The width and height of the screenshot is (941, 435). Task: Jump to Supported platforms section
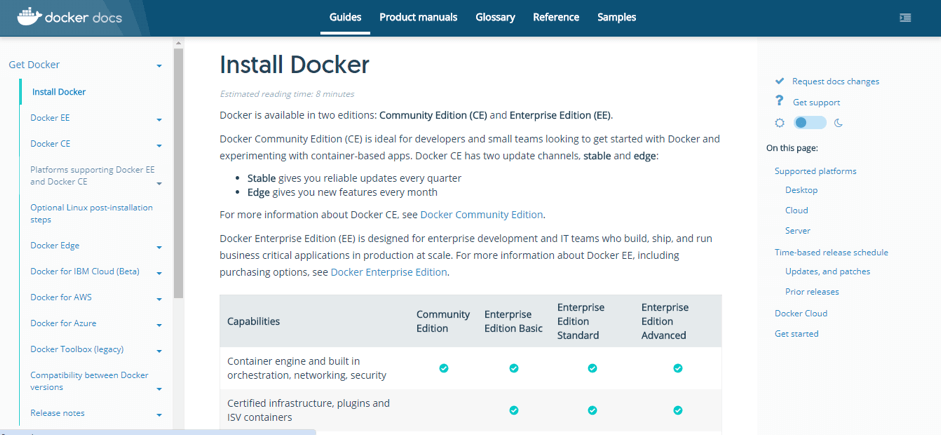pyautogui.click(x=816, y=171)
